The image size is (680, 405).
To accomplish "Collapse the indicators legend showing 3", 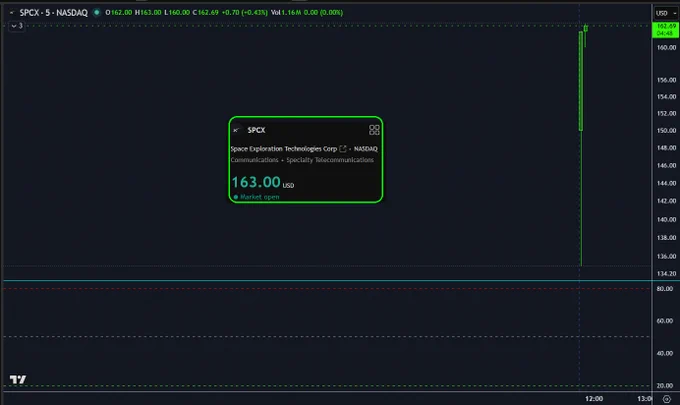I will click(17, 26).
